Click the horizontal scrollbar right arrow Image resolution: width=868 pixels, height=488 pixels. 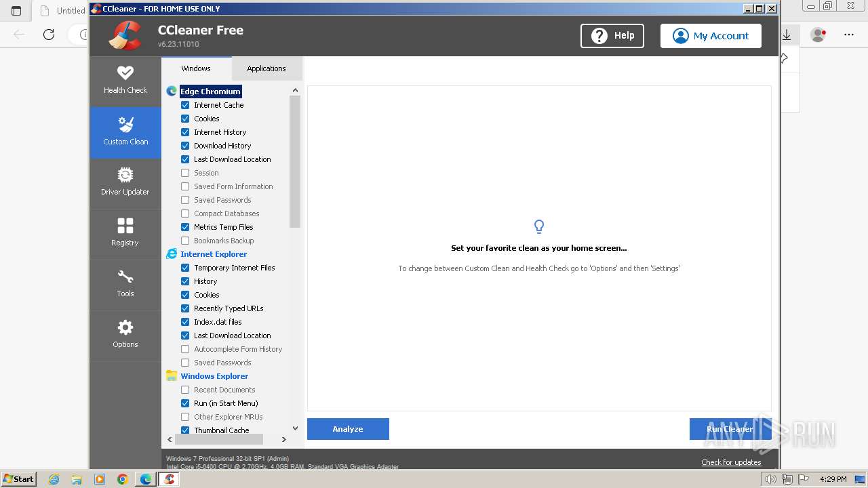coord(284,439)
